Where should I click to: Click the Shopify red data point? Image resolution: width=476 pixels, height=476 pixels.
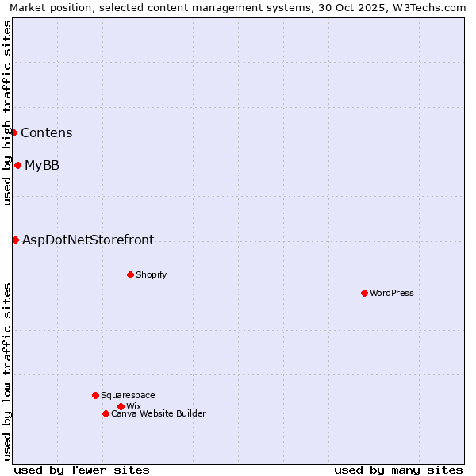pyautogui.click(x=130, y=274)
